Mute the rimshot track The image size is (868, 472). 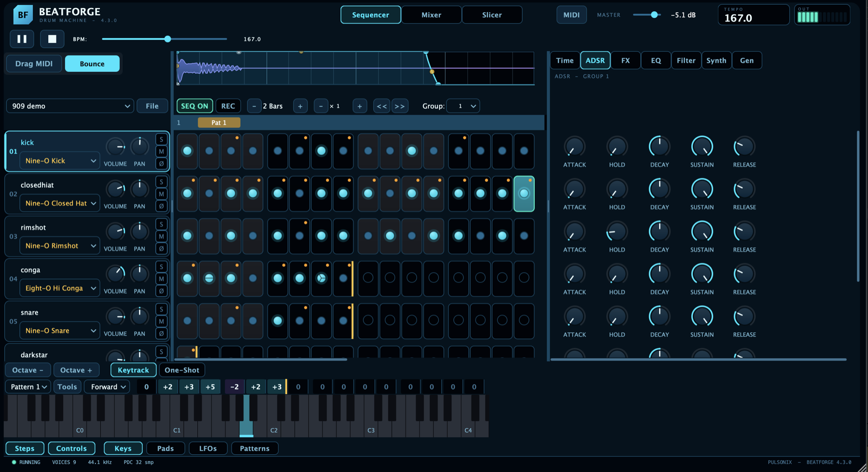[162, 236]
